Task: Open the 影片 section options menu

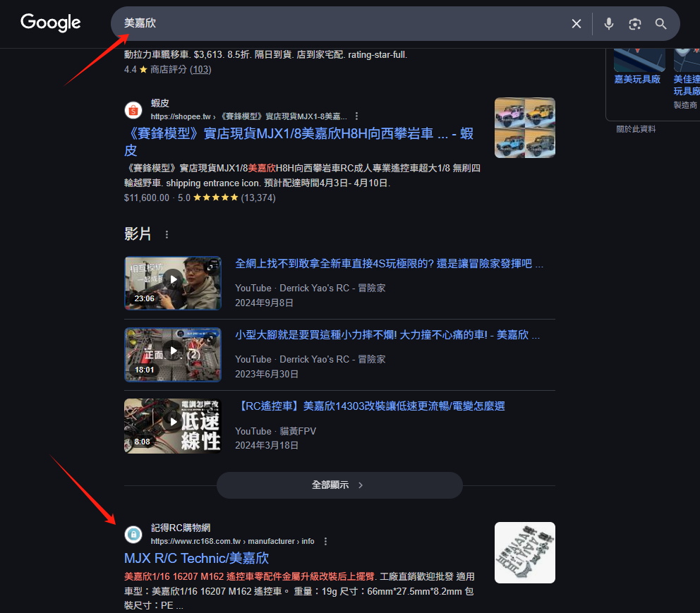Action: (x=167, y=234)
